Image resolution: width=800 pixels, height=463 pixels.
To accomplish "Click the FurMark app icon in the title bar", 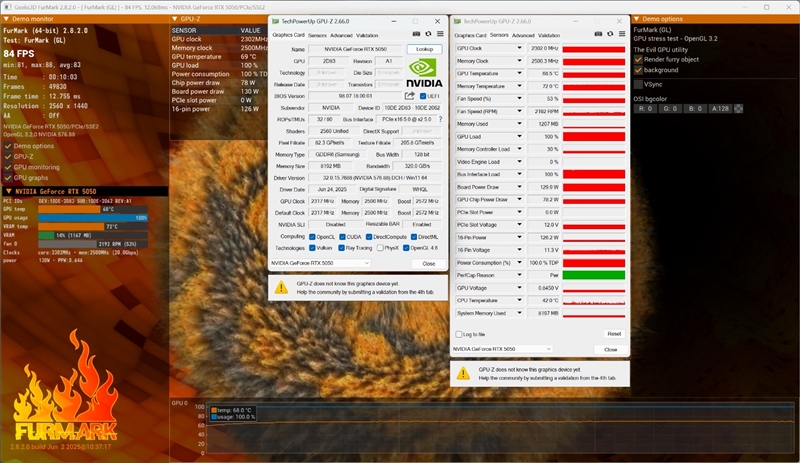I will click(x=8, y=7).
